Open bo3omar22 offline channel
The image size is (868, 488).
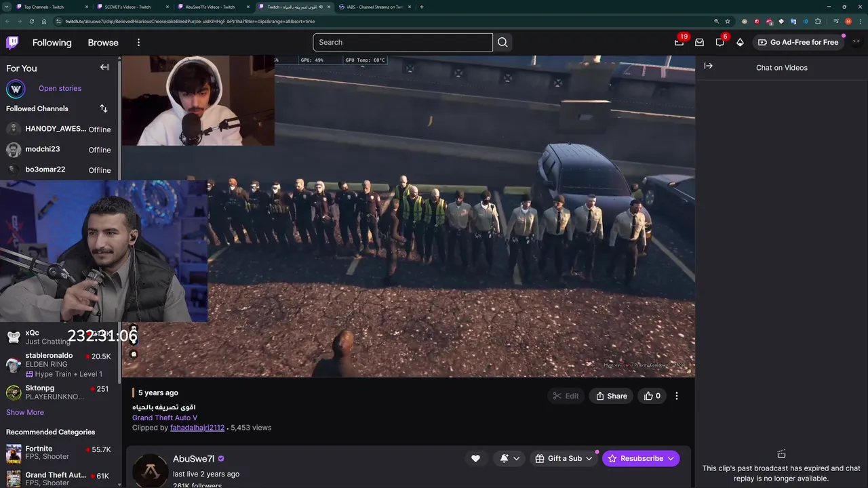coord(60,169)
